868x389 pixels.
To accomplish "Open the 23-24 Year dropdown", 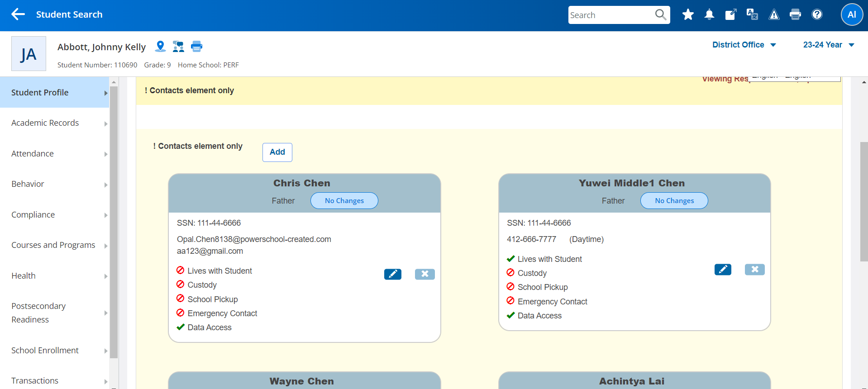I will [828, 45].
